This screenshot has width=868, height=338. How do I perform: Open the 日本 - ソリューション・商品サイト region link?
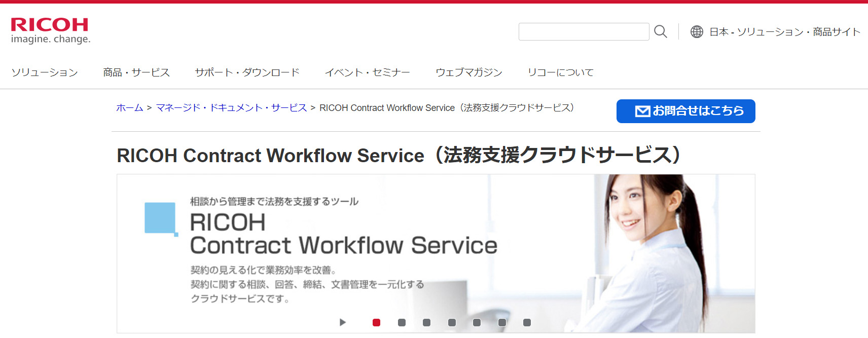[x=784, y=32]
